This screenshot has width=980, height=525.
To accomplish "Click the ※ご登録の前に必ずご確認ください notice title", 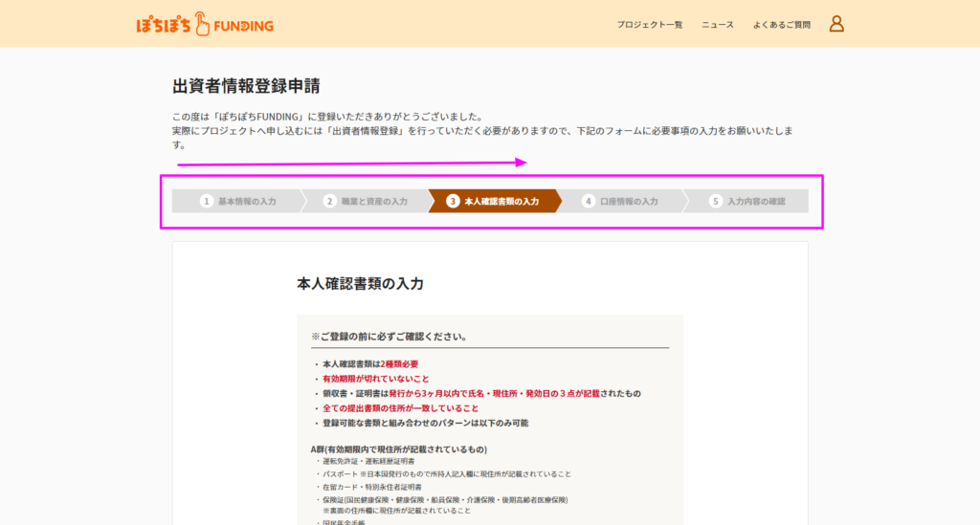I will [389, 337].
